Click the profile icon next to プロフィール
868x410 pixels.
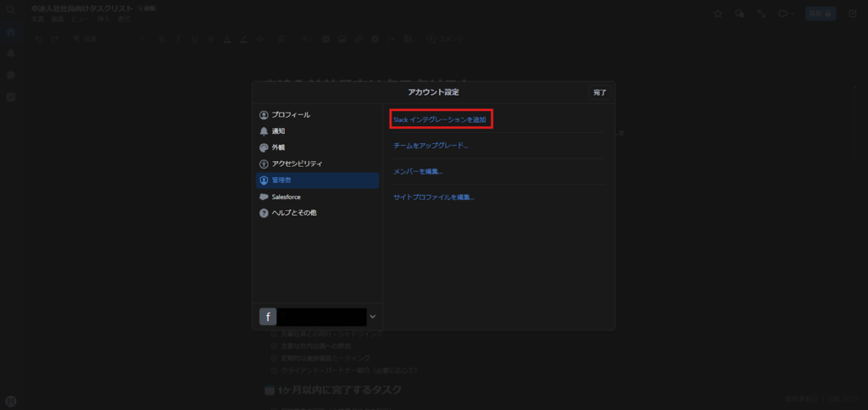coord(264,114)
